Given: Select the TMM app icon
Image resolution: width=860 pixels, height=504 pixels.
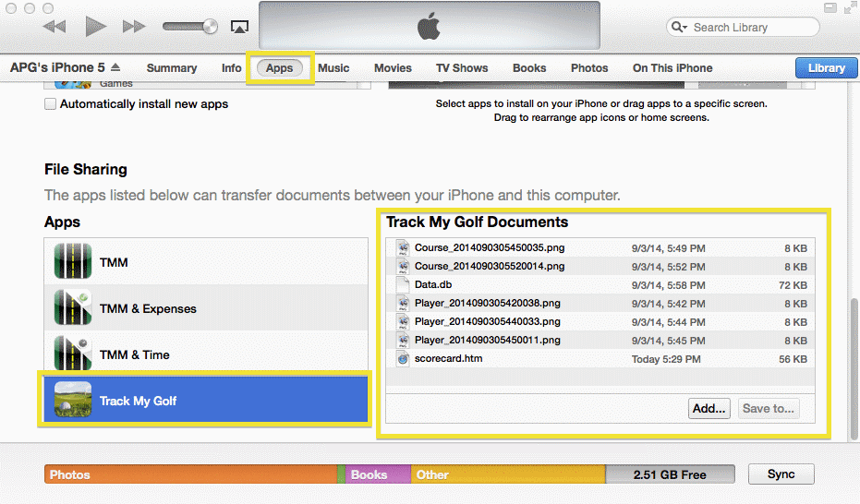Looking at the screenshot, I should [73, 261].
